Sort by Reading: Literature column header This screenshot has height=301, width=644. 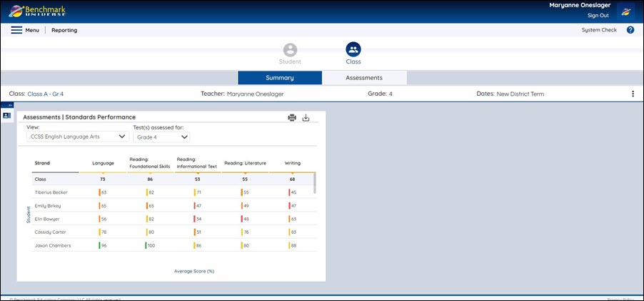(x=245, y=163)
